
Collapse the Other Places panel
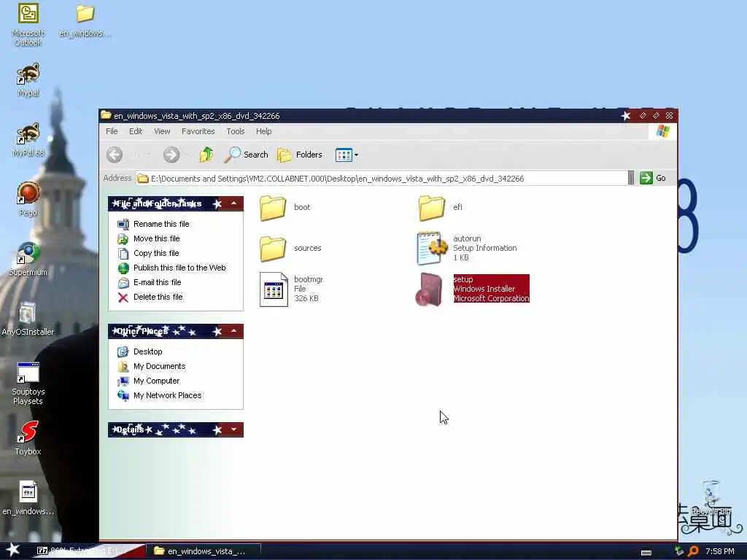pyautogui.click(x=234, y=331)
